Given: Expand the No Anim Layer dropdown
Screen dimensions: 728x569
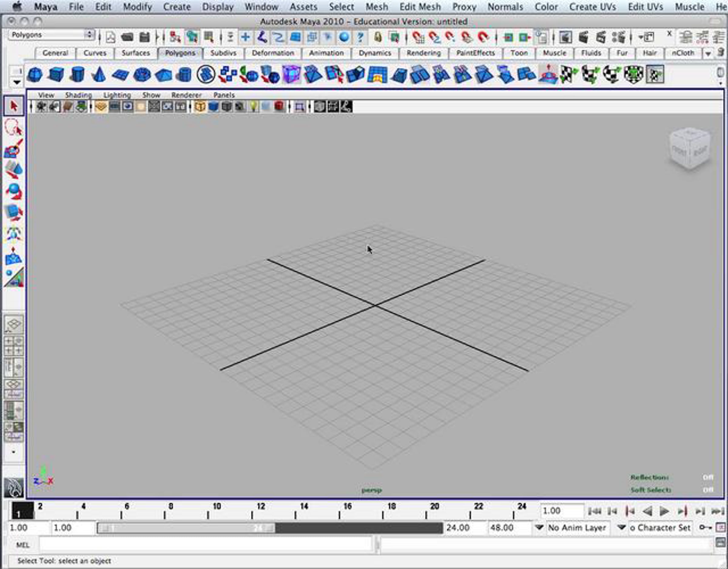Looking at the screenshot, I should click(x=539, y=528).
